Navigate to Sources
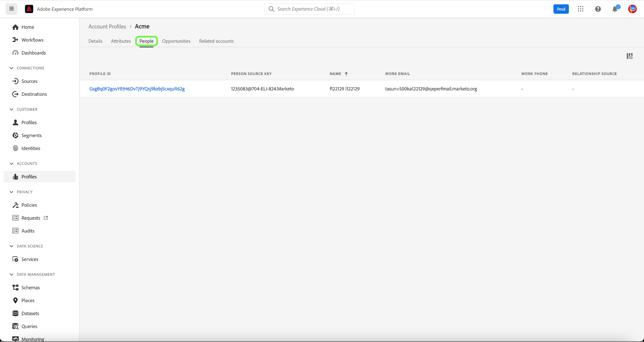This screenshot has height=342, width=644. (x=30, y=81)
